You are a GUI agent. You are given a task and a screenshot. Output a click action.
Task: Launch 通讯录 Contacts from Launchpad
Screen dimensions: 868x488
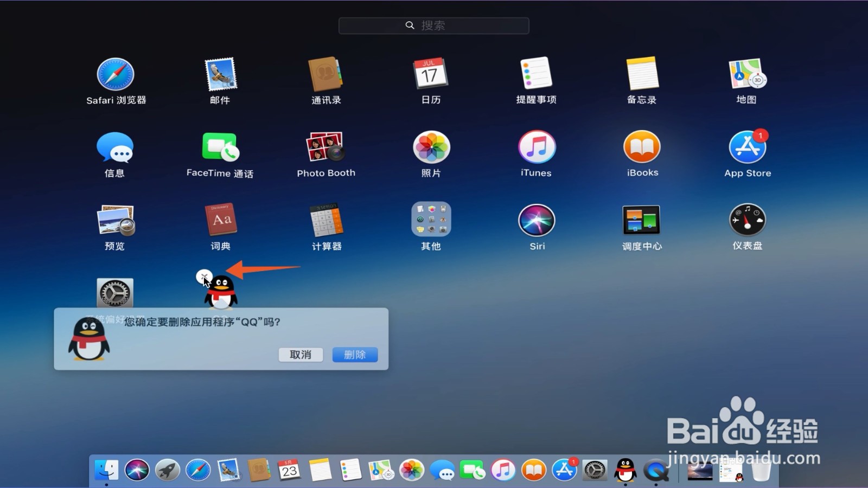pyautogui.click(x=325, y=74)
